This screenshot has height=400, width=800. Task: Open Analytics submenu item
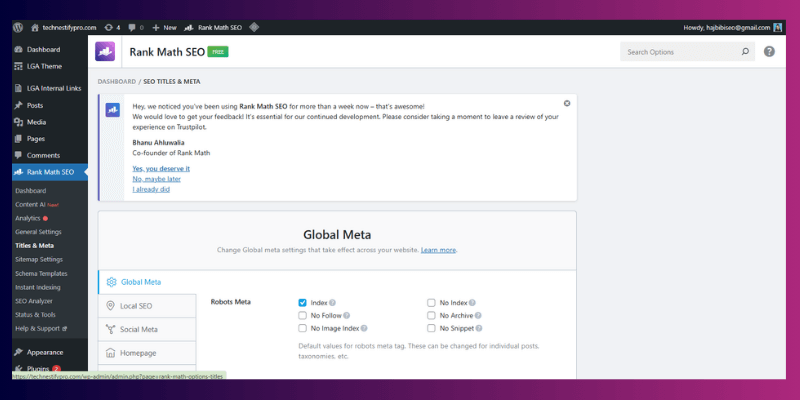click(x=28, y=218)
